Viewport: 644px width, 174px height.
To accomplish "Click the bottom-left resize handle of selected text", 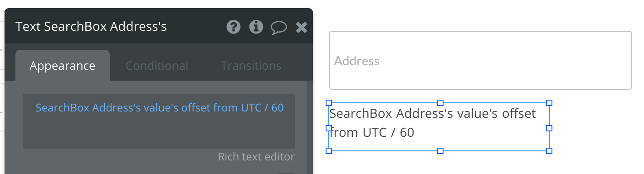I will pos(329,151).
